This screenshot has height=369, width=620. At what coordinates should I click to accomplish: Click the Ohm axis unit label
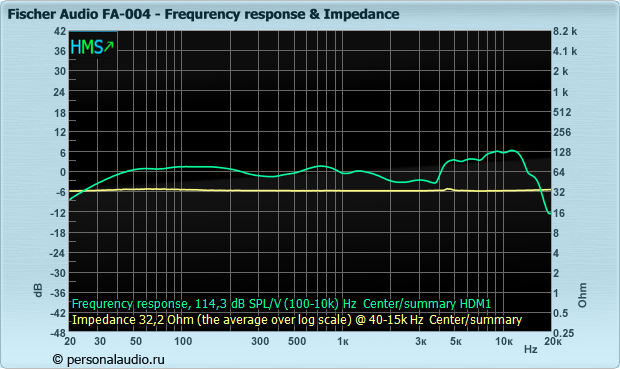(582, 295)
